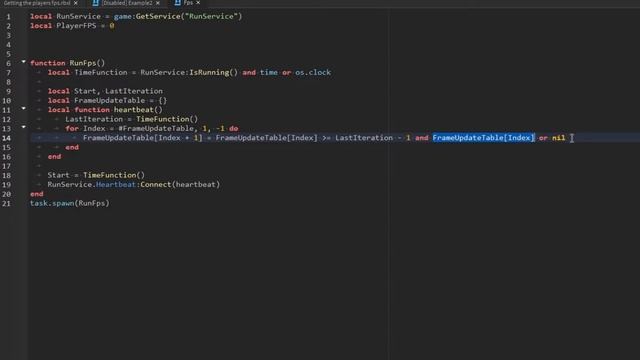This screenshot has height=360, width=640.
Task: Click the PlayerFPS variable on line 2
Action: coord(76,25)
